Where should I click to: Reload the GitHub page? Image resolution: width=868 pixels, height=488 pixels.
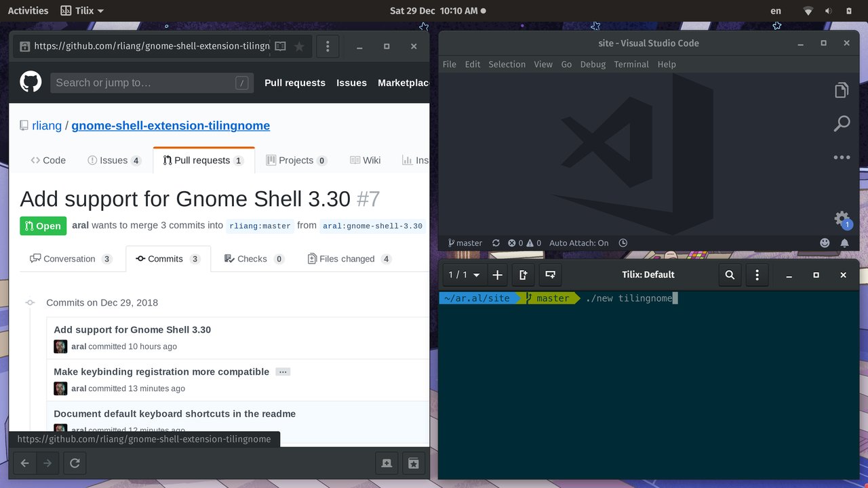click(x=75, y=464)
